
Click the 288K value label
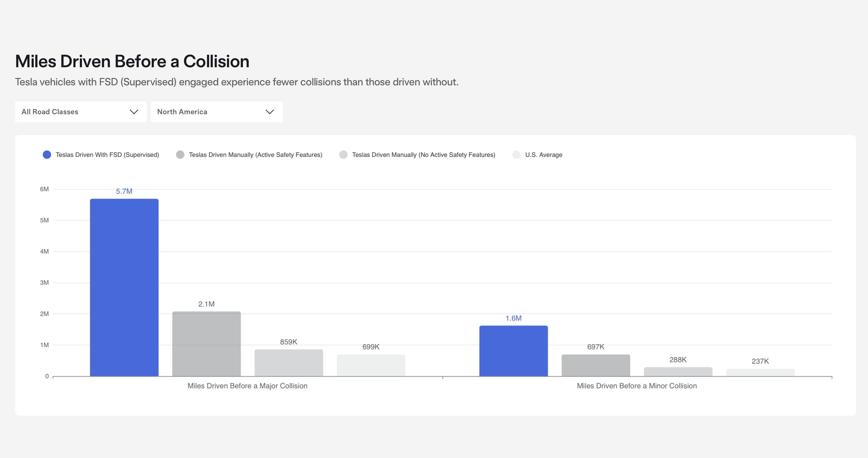[x=678, y=360]
